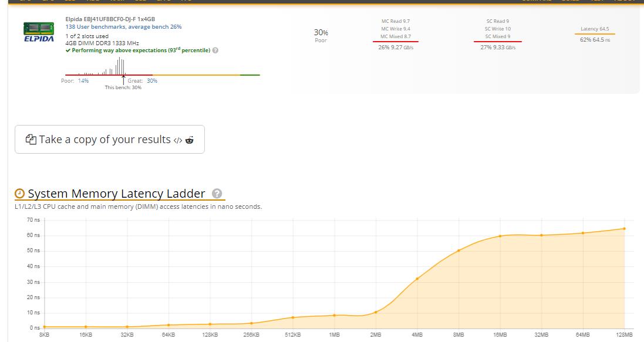Click the 0 ns y-axis label

35,328
